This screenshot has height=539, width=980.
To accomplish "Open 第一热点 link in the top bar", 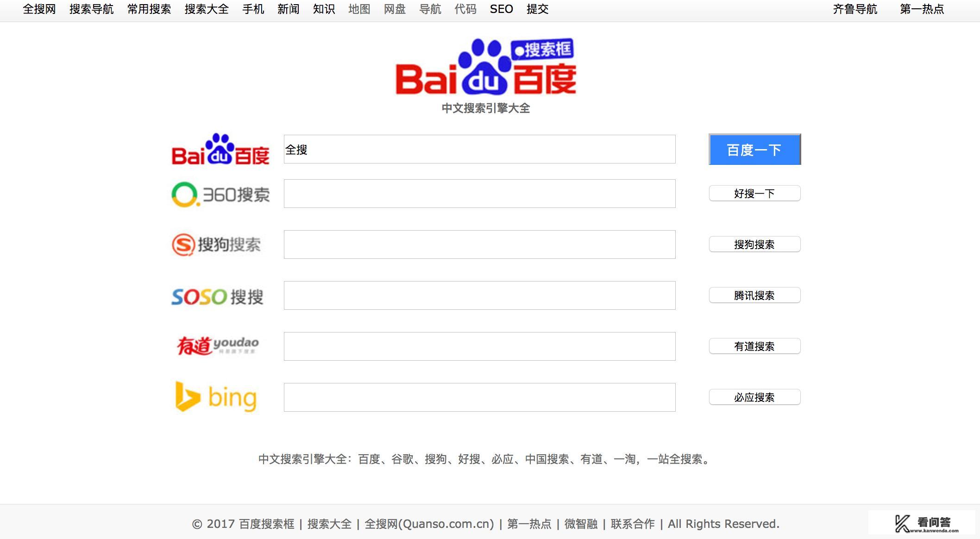I will click(922, 9).
